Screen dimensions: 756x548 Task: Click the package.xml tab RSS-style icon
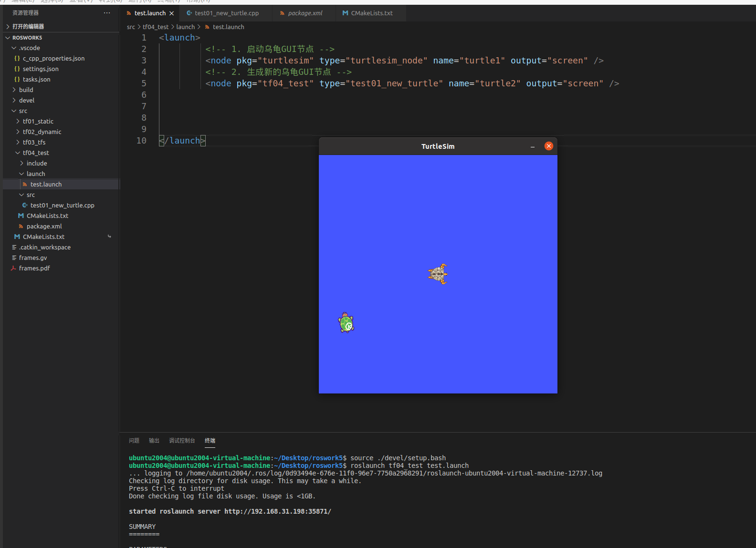tap(282, 13)
